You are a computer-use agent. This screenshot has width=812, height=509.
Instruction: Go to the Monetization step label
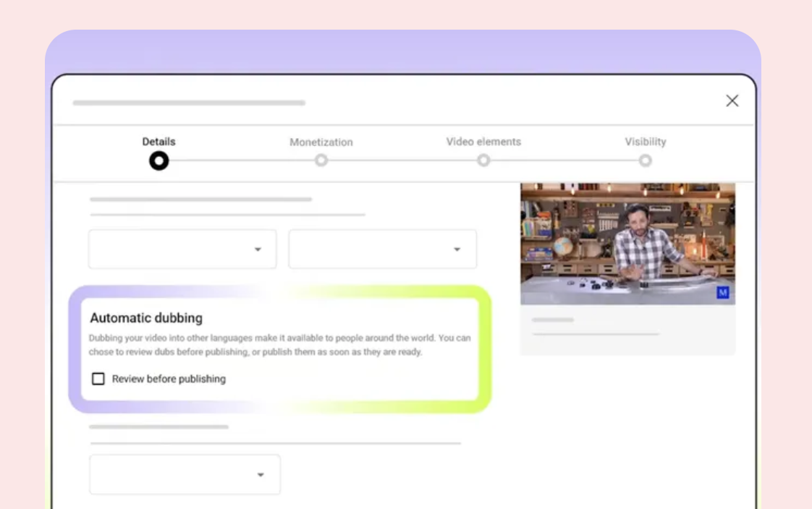click(x=321, y=142)
